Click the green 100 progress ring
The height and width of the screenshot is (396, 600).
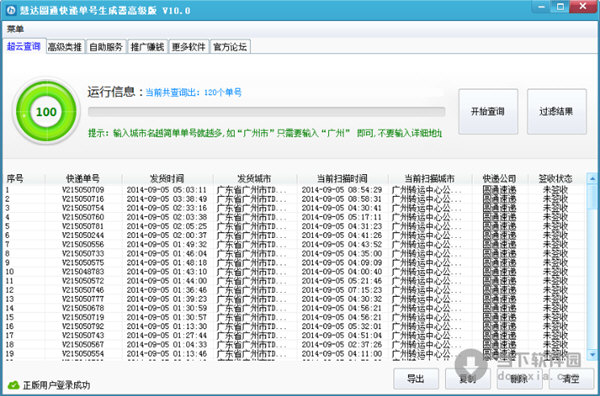[x=46, y=111]
